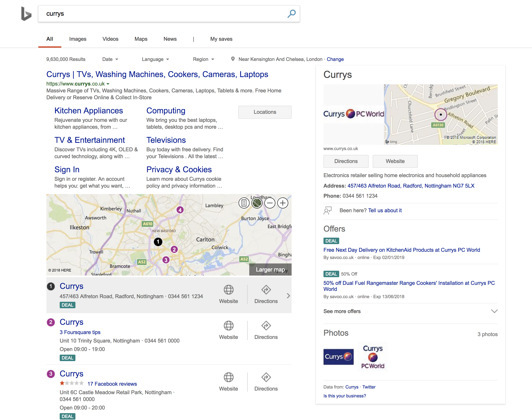Expand first Currys listing with right chevron
The height and width of the screenshot is (420, 532).
[x=288, y=296]
